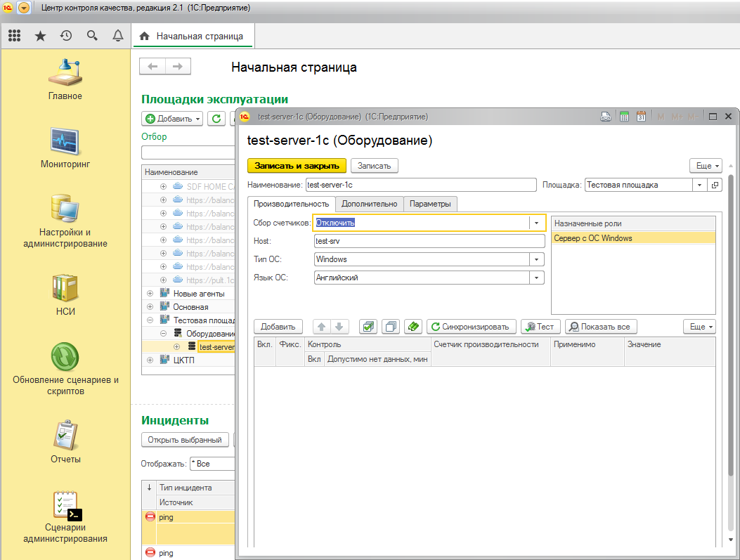Open the history clock icon

66,36
